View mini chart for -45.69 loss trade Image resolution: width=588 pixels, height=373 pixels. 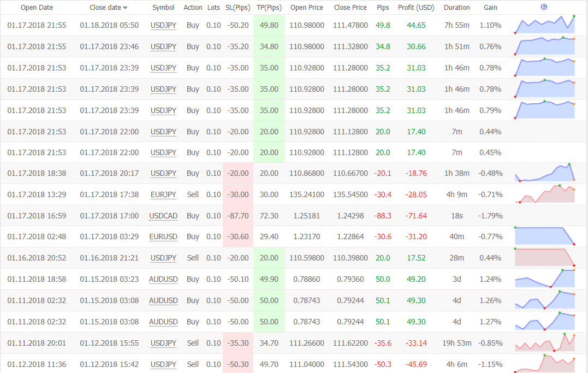[544, 364]
